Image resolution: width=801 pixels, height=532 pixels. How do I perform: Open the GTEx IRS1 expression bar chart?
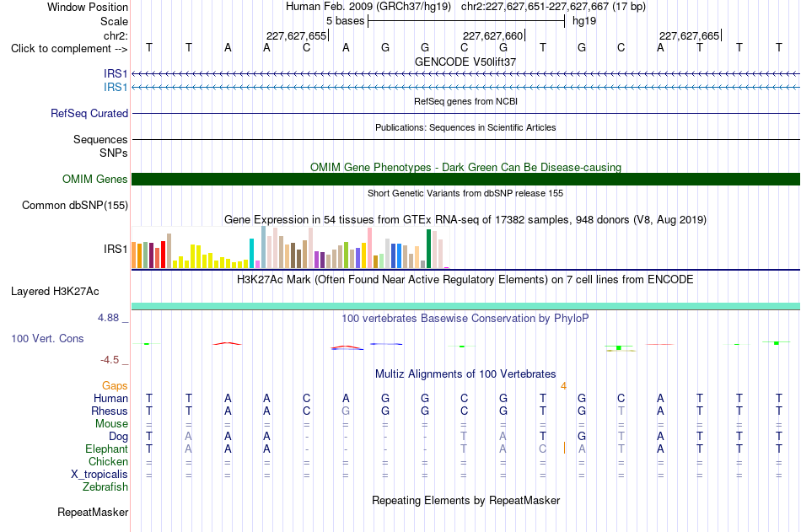click(x=290, y=248)
